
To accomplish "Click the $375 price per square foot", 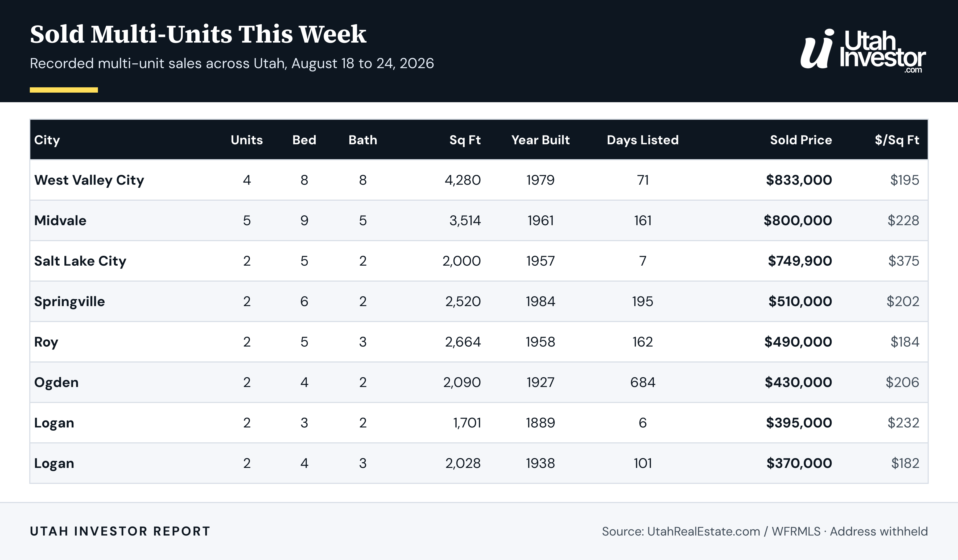I will coord(904,261).
